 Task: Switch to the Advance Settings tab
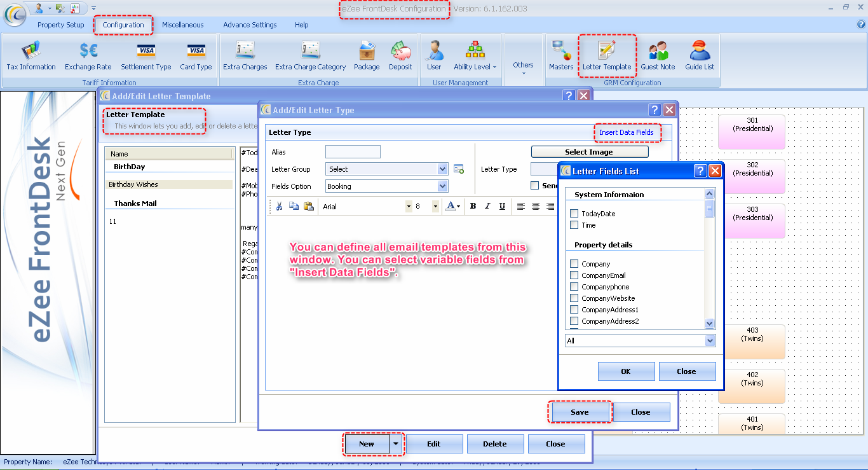point(250,25)
